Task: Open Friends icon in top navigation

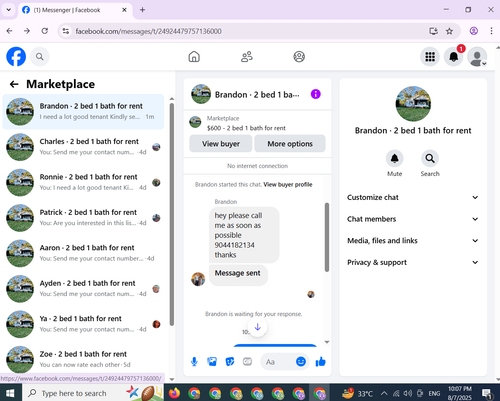Action: pos(247,57)
